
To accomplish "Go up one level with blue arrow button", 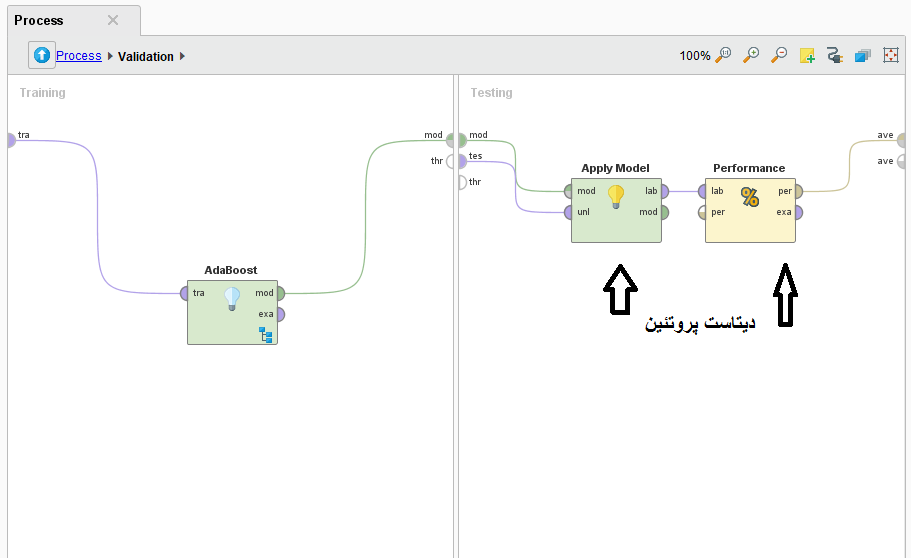I will 42,56.
